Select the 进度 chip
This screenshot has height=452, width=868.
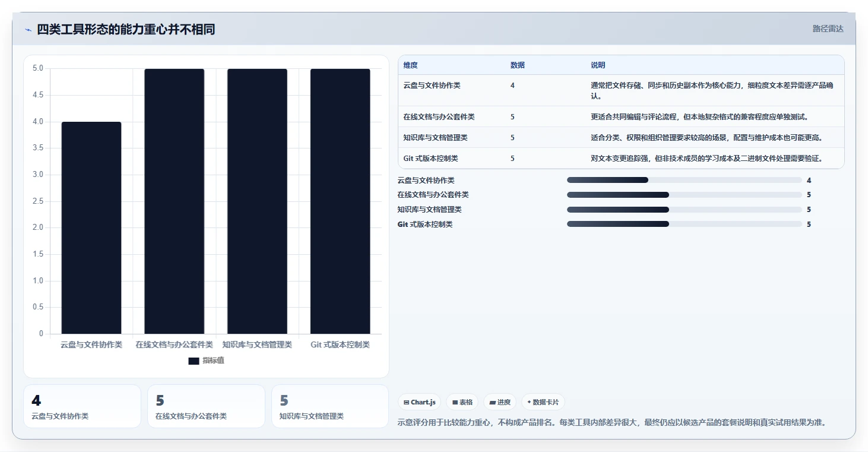coord(500,402)
